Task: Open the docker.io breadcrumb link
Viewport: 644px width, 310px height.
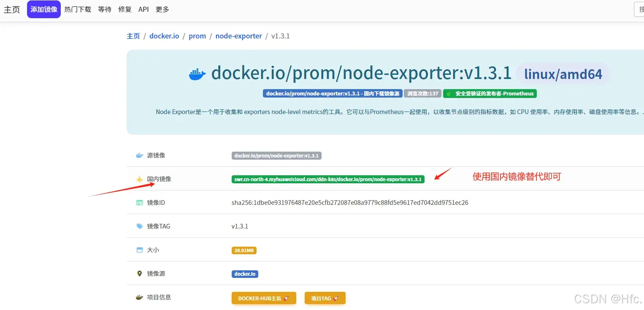Action: click(x=164, y=36)
